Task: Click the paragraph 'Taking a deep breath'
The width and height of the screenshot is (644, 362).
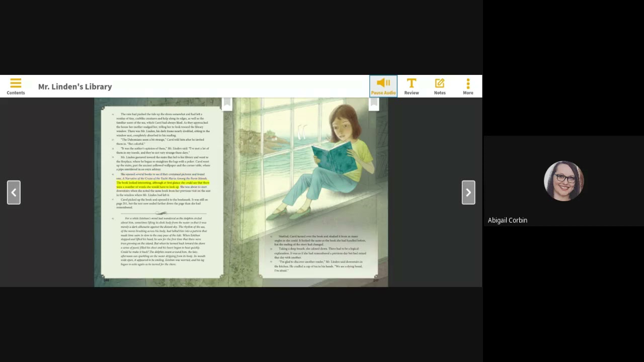Action: pos(320,253)
